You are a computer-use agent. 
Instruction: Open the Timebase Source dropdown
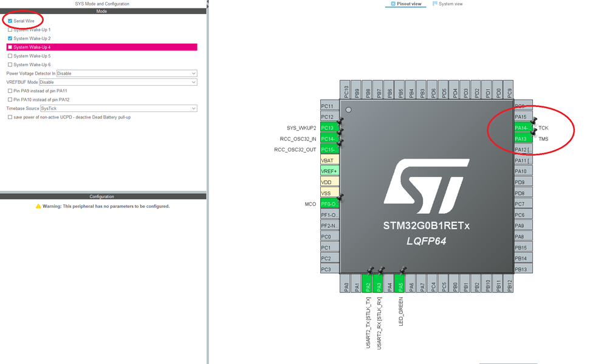coord(118,108)
